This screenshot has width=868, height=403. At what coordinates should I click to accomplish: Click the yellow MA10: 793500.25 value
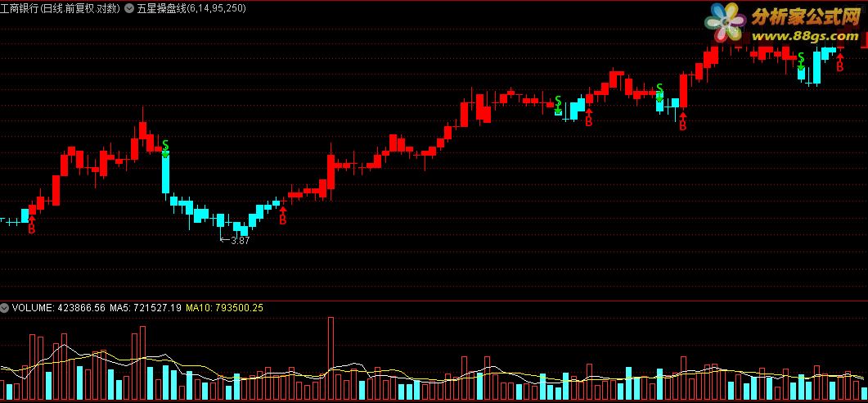(x=224, y=308)
